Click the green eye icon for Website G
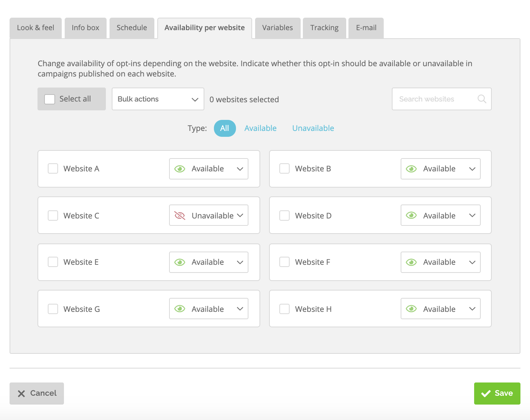Screen dimensions: 530x420 (180, 309)
